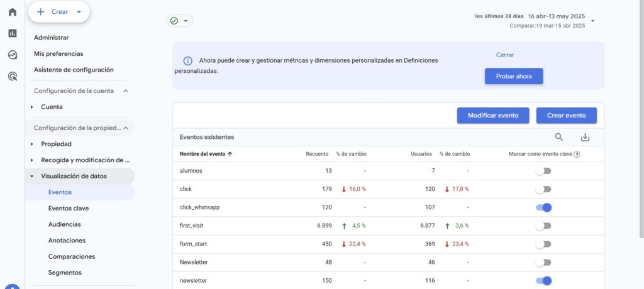The image size is (644, 289).
Task: Open the Crear dropdown button
Action: point(59,12)
